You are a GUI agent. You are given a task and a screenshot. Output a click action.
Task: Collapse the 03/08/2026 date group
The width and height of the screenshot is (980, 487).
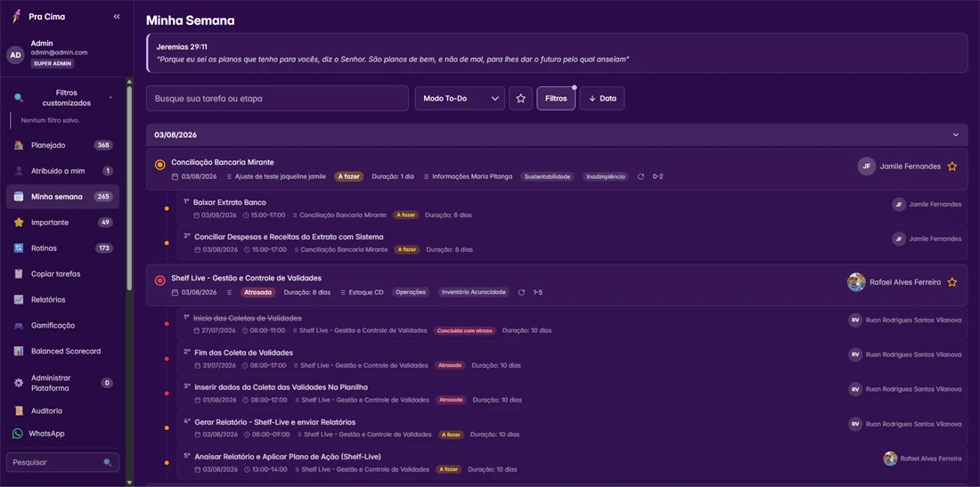click(x=955, y=134)
